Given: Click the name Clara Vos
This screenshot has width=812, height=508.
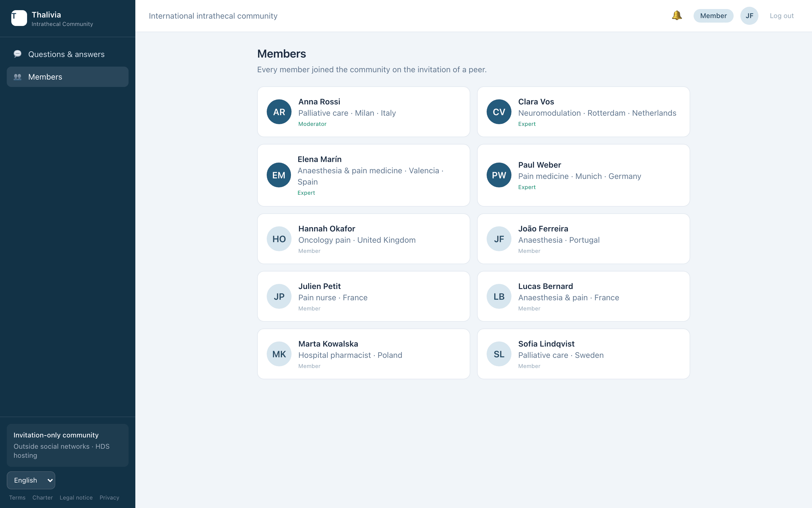Looking at the screenshot, I should click(536, 102).
